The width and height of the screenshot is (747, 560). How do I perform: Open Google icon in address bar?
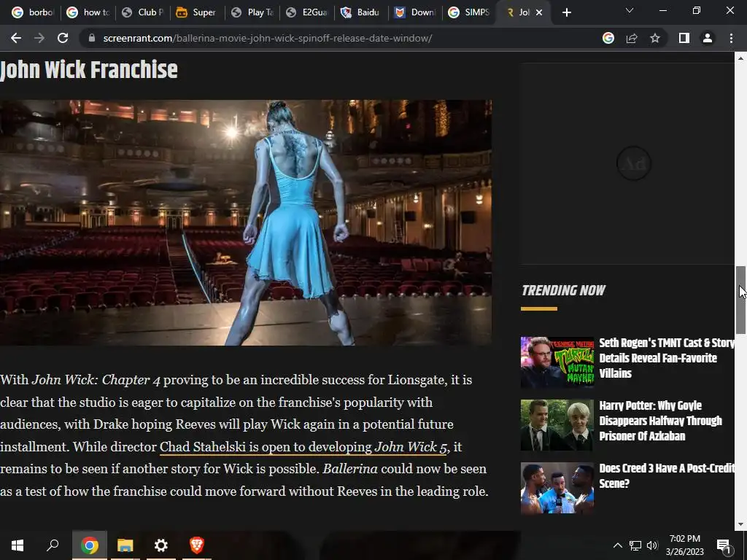(x=608, y=38)
